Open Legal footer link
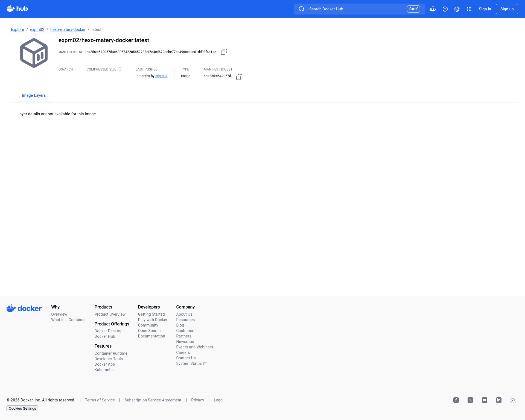525x420 pixels. click(x=218, y=400)
